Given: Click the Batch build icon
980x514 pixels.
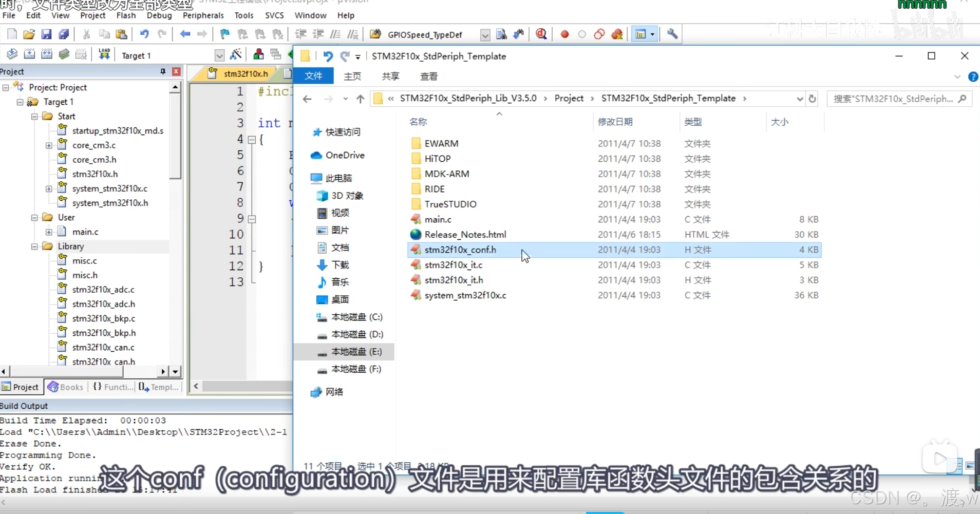Looking at the screenshot, I should click(x=64, y=54).
